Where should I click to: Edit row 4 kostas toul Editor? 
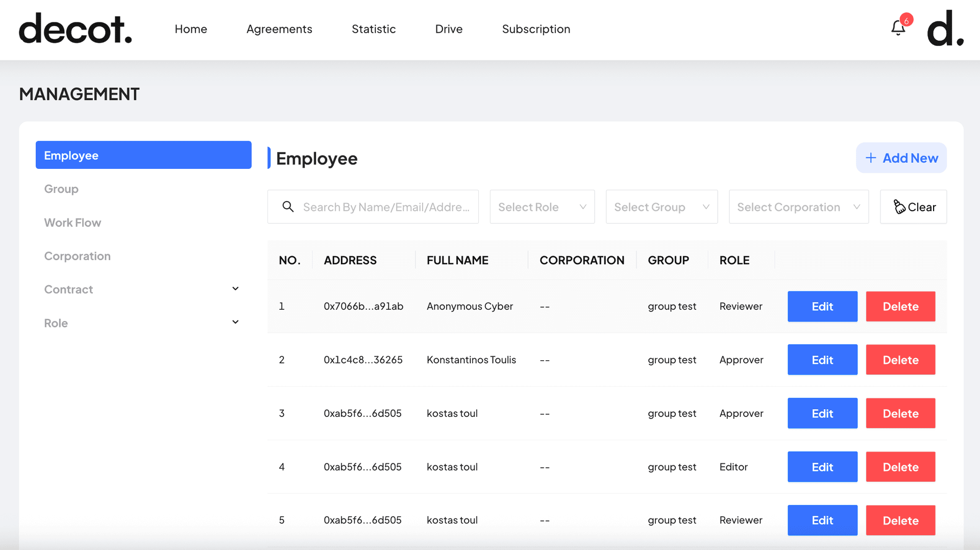point(822,467)
